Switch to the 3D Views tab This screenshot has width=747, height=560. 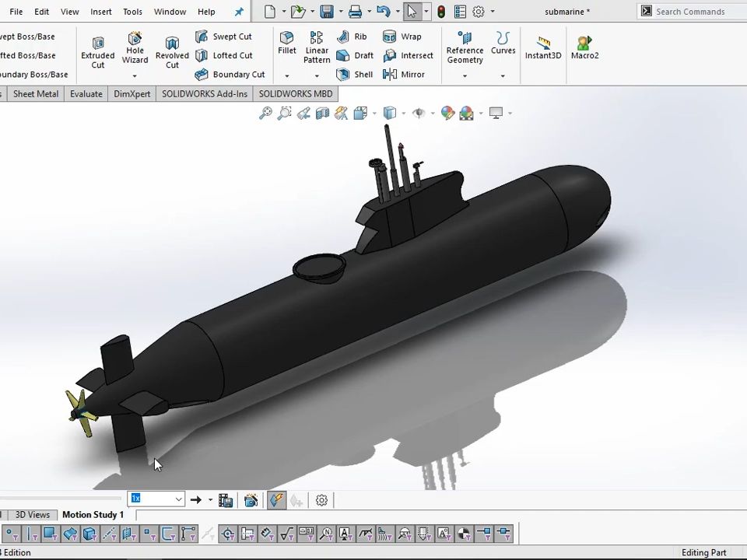click(33, 515)
